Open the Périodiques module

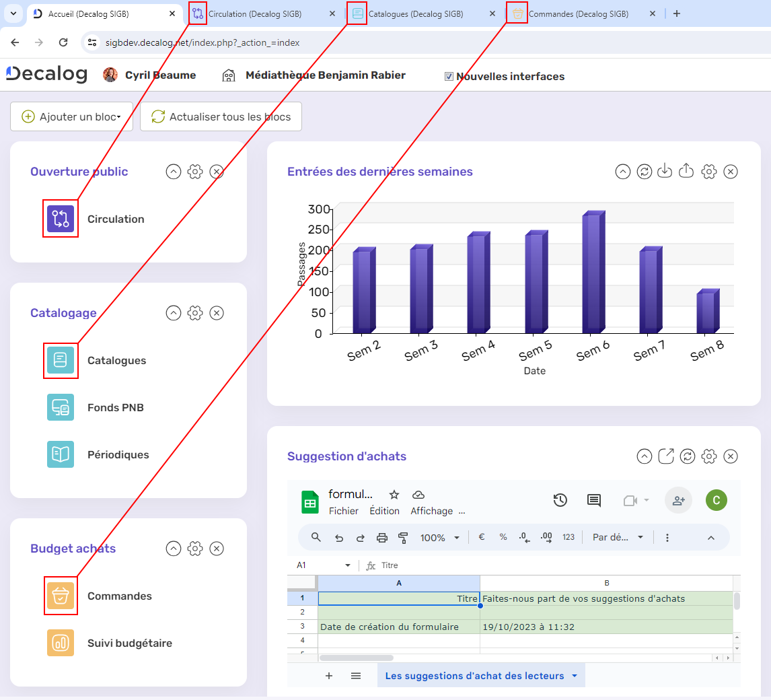pyautogui.click(x=61, y=454)
